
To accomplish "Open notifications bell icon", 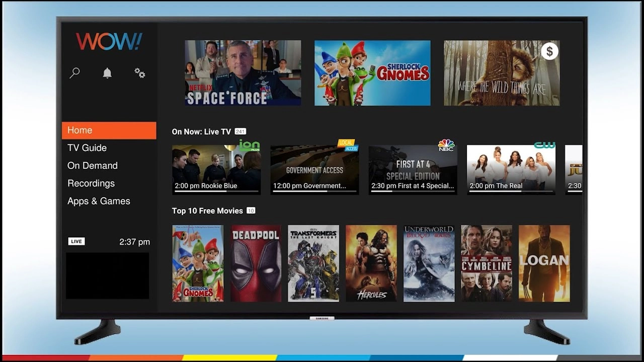I will pyautogui.click(x=107, y=73).
